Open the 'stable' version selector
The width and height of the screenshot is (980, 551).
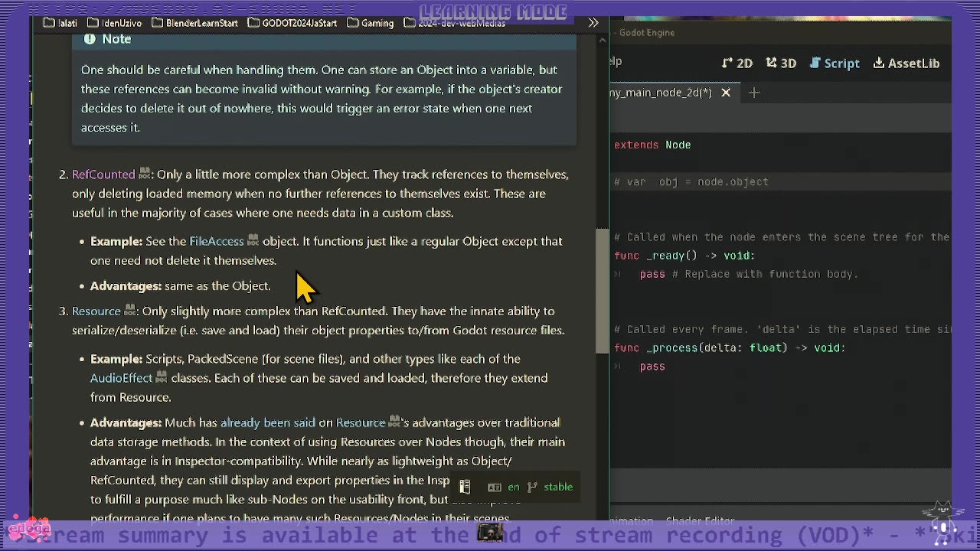(558, 487)
